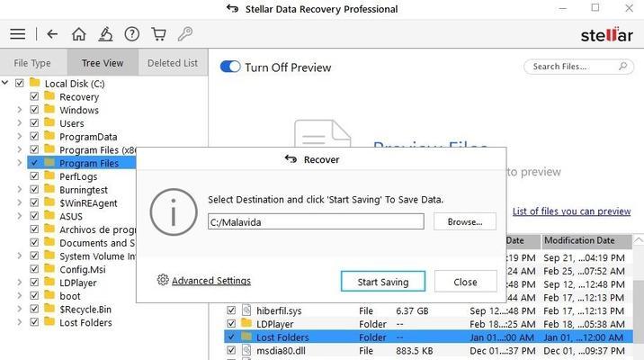Uncheck the hiberfil.sys file checkbox

tap(231, 310)
